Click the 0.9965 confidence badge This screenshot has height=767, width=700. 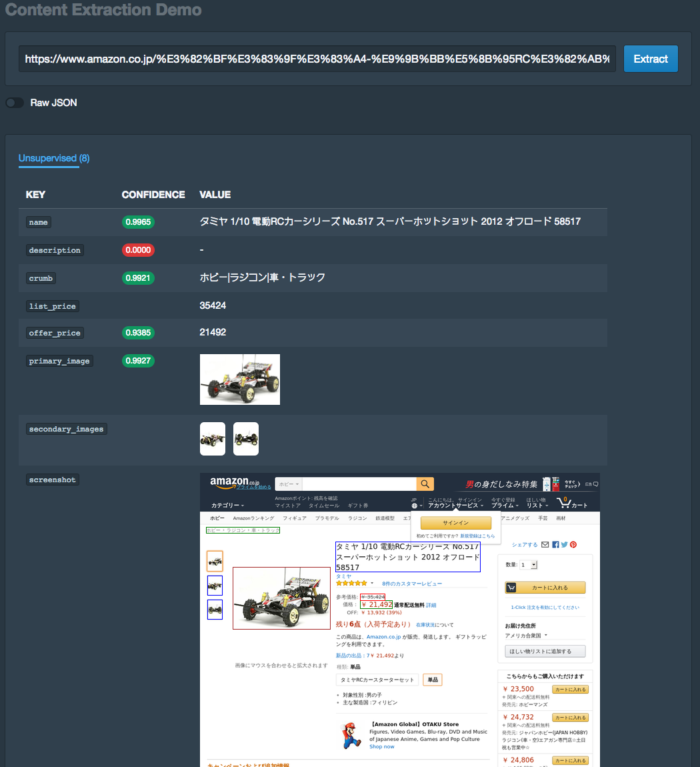(138, 222)
